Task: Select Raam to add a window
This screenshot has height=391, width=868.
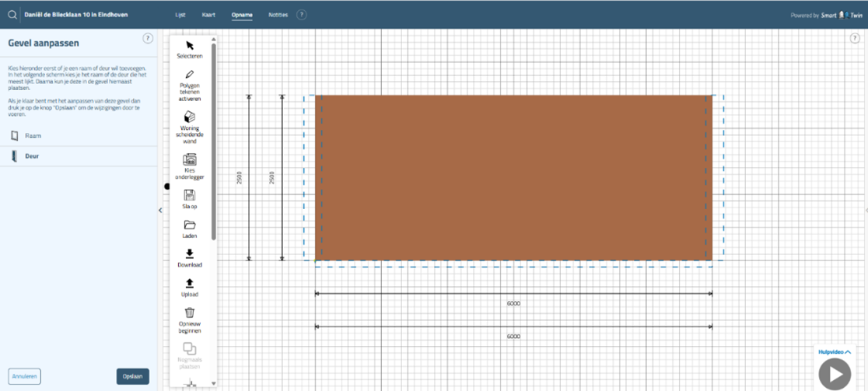Action: coord(33,136)
